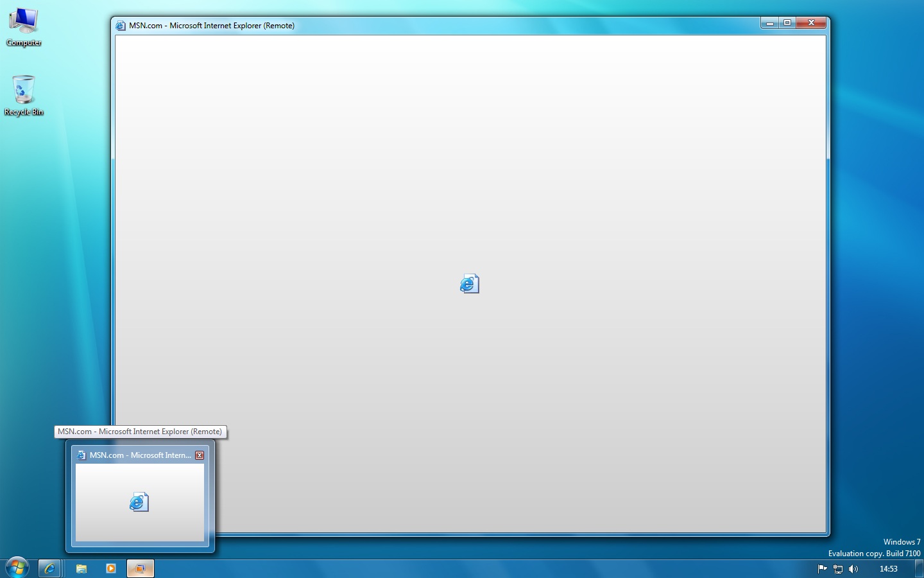
Task: Close the MSN.com Internet Explorer (Remote) window
Action: (x=811, y=23)
